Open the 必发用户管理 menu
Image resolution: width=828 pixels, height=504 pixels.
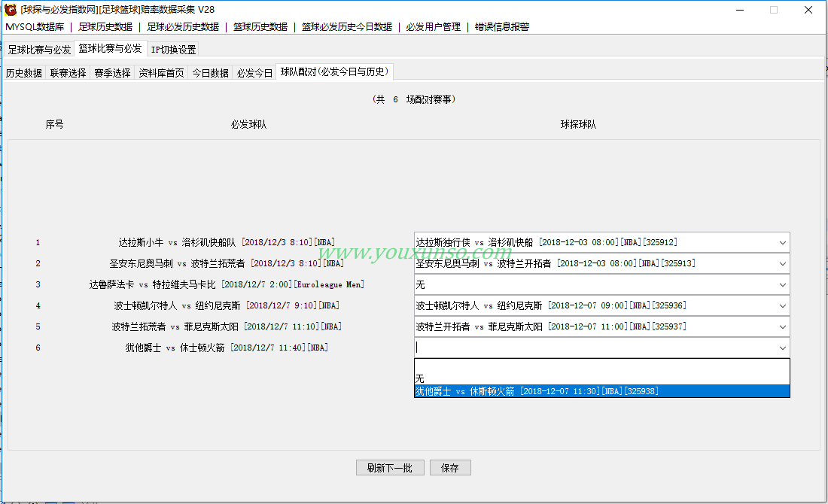click(x=433, y=27)
